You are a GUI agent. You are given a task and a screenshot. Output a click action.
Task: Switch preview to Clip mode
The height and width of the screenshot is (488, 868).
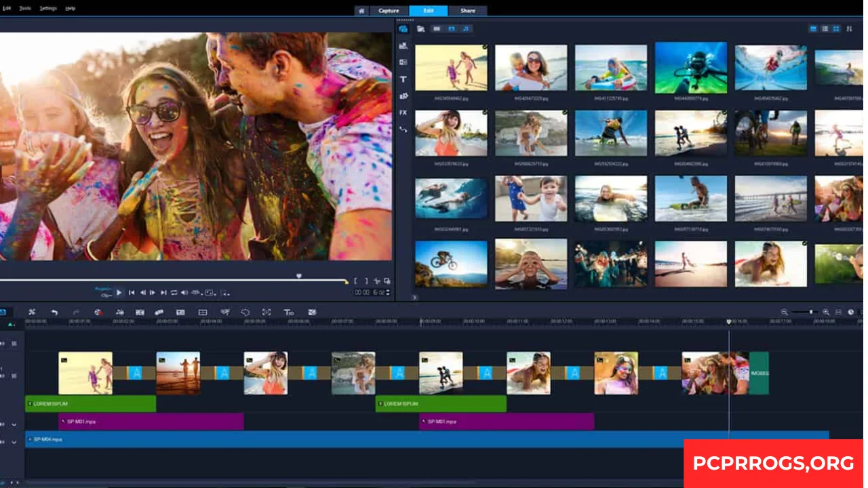[x=105, y=296]
